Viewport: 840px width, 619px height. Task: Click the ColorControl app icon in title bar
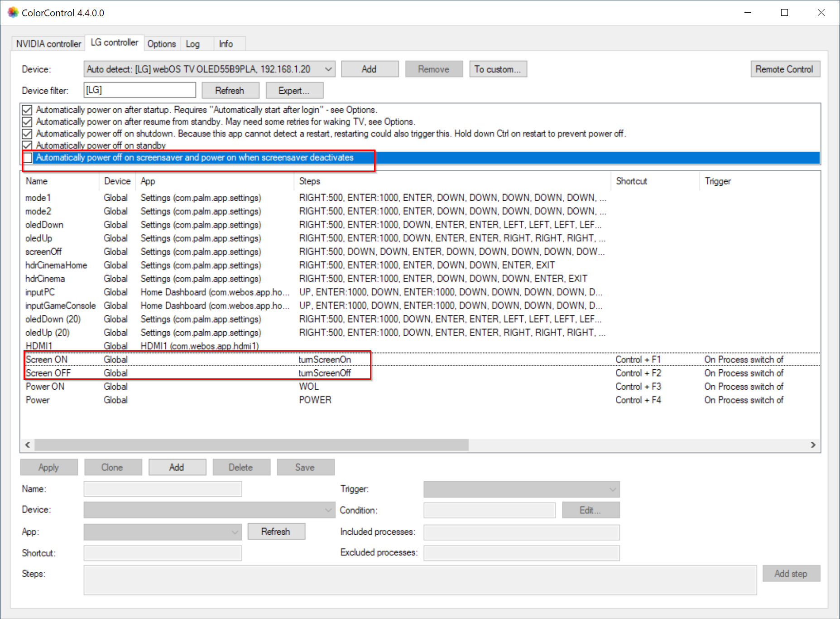tap(13, 12)
